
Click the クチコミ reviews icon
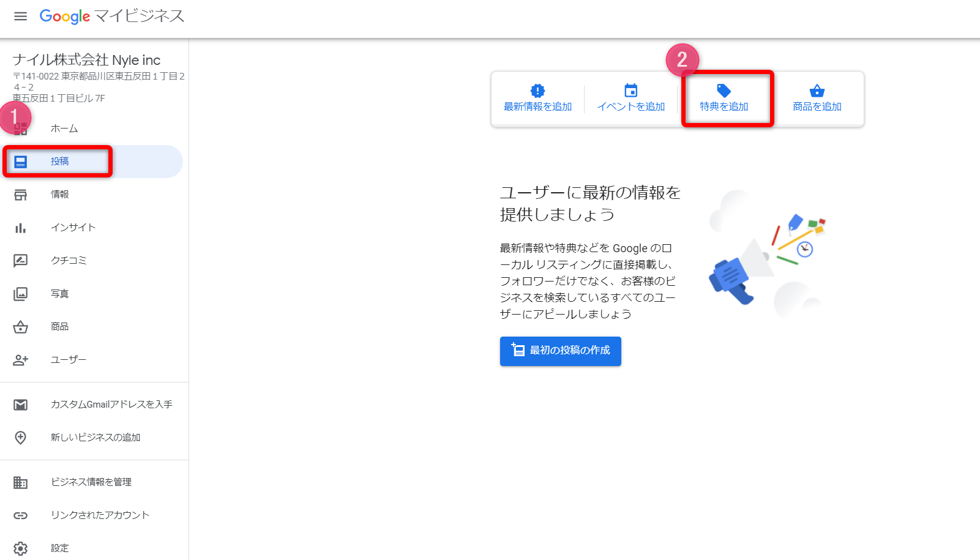[21, 261]
